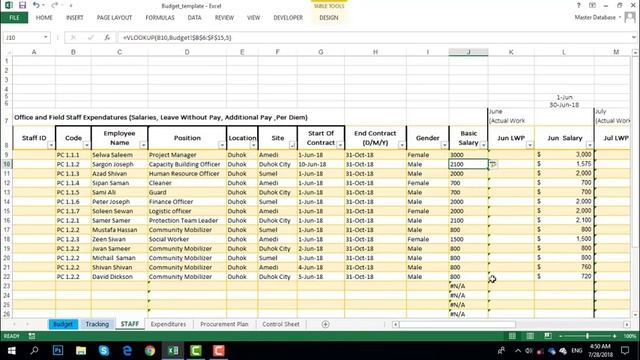Click the Save icon in quick access toolbar

(22, 5)
